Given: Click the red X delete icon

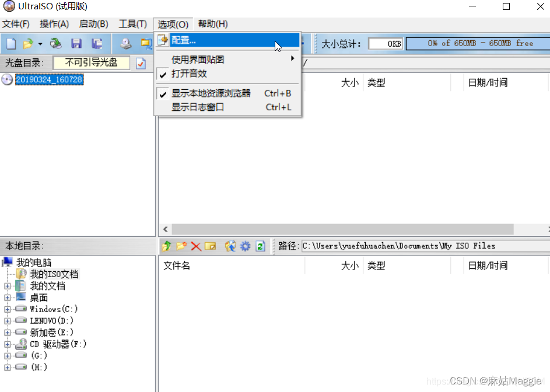Looking at the screenshot, I should 196,246.
